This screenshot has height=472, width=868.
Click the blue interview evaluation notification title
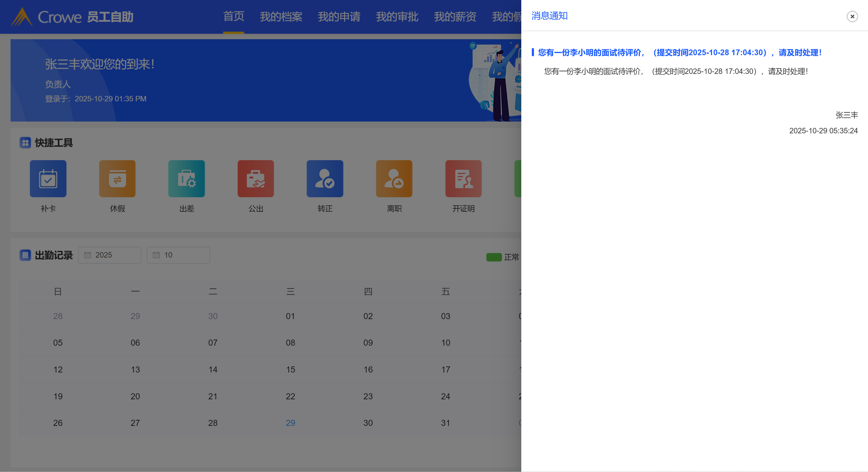(679, 52)
